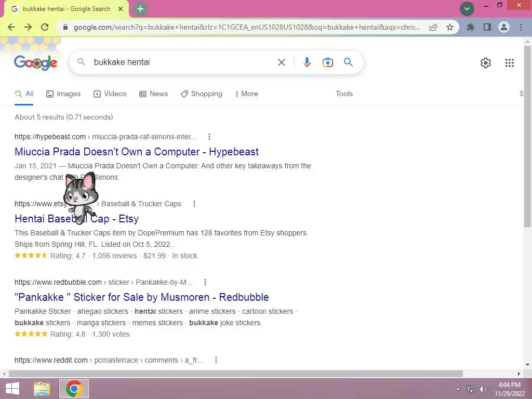This screenshot has width=532, height=399.
Task: Open the Google apps grid
Action: click(x=509, y=63)
